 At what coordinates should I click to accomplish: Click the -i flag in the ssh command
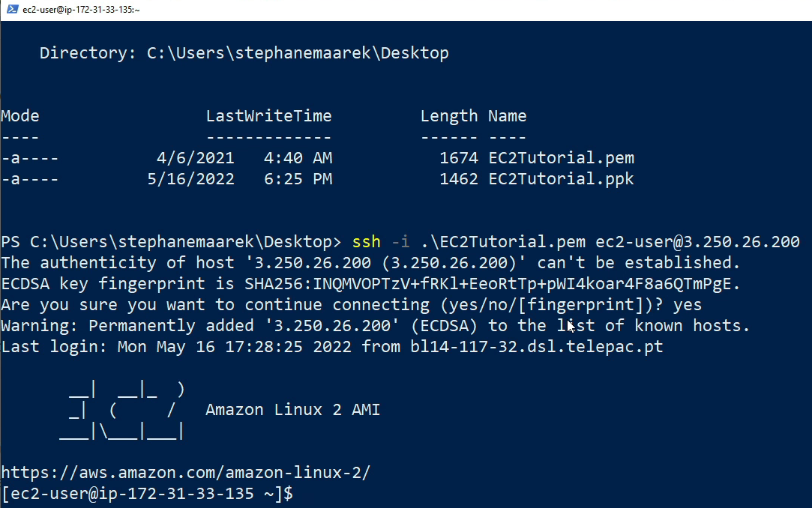click(400, 242)
